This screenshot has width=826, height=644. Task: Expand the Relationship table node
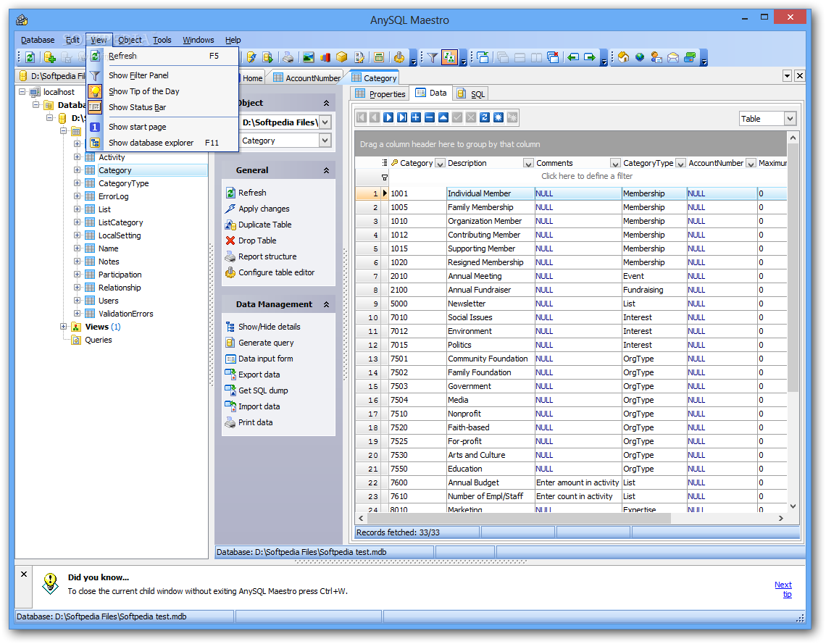point(77,288)
